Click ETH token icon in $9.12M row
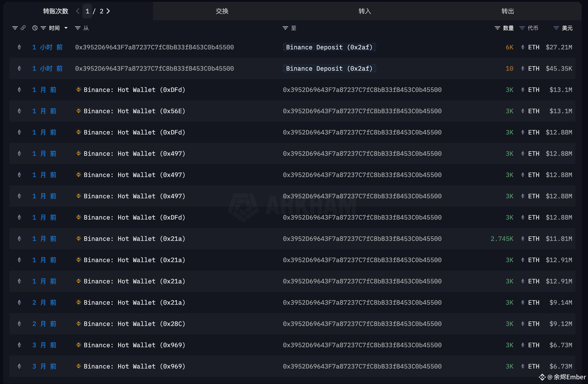588x384 pixels. [x=523, y=324]
